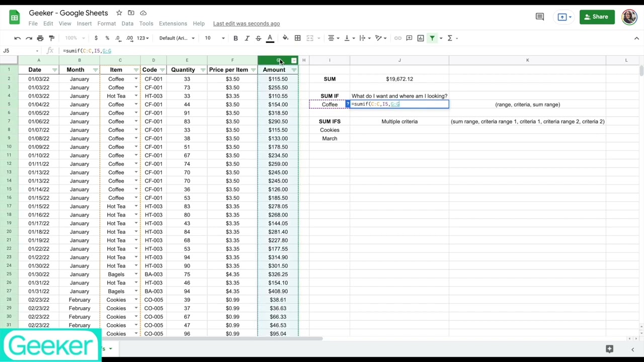
Task: Toggle the Item column filter button
Action: click(x=136, y=70)
